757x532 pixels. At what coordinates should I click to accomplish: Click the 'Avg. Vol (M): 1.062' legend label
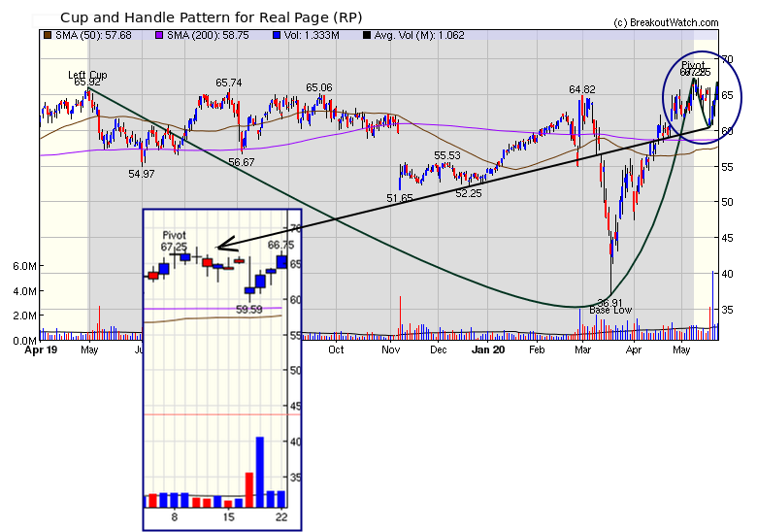419,35
